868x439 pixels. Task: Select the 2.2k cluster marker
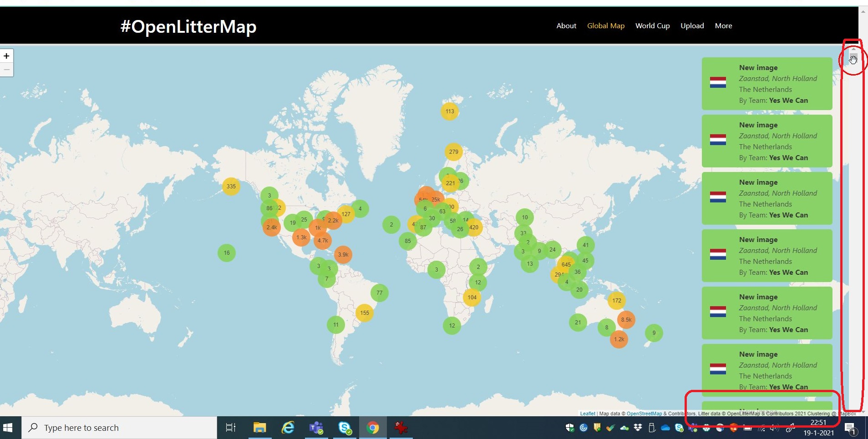[x=333, y=221]
